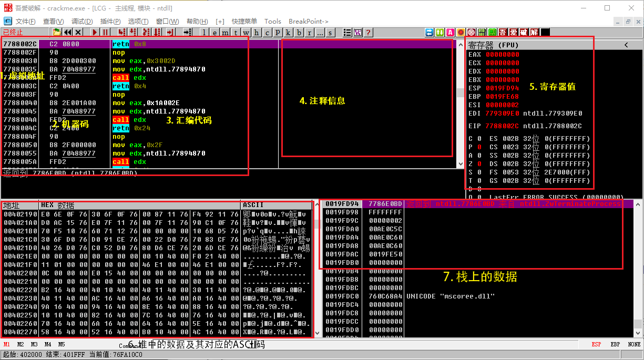644x360 pixels.
Task: Open the 调试(D) menu
Action: pos(81,21)
